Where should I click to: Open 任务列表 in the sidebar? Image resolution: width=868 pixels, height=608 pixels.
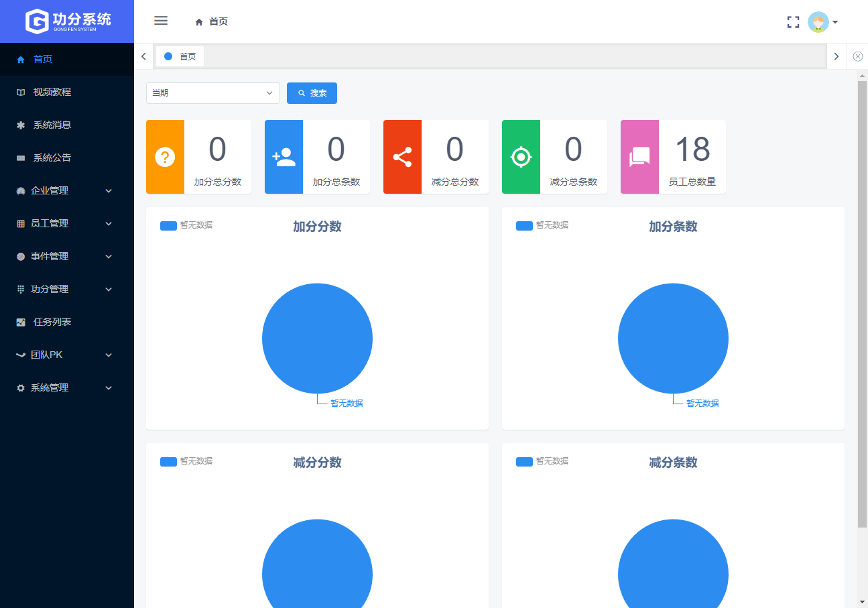[67, 322]
